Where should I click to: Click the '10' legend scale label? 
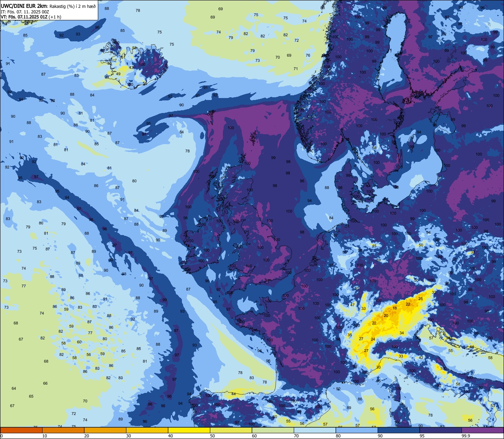point(44,436)
